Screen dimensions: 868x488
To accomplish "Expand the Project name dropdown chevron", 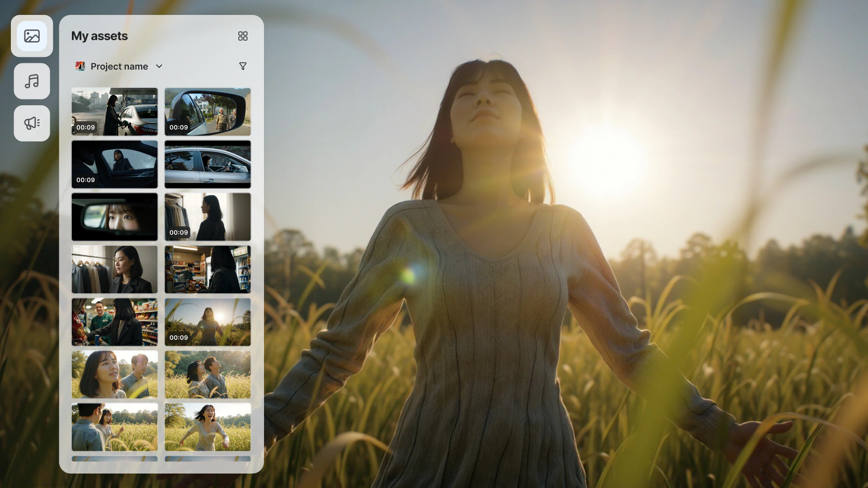I will coord(159,66).
